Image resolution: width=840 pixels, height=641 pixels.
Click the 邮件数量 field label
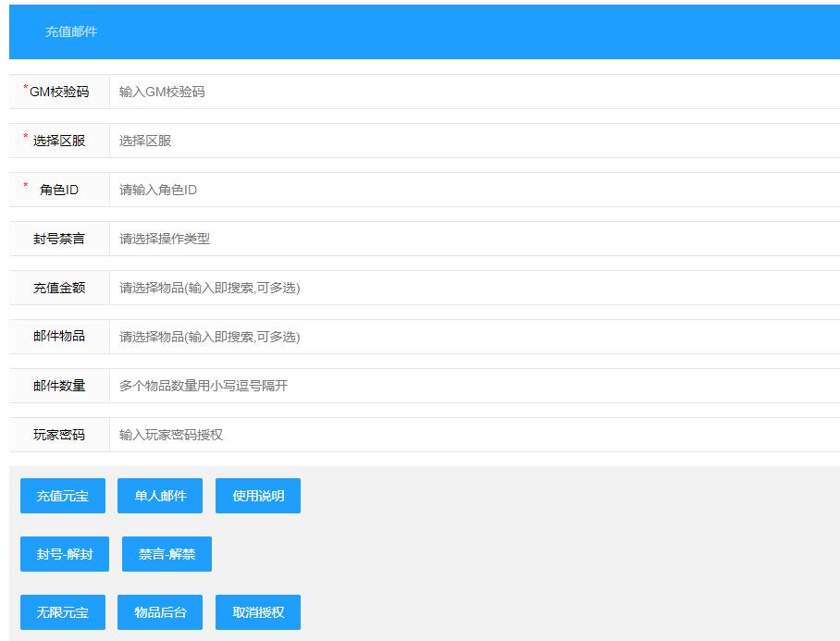tap(59, 386)
